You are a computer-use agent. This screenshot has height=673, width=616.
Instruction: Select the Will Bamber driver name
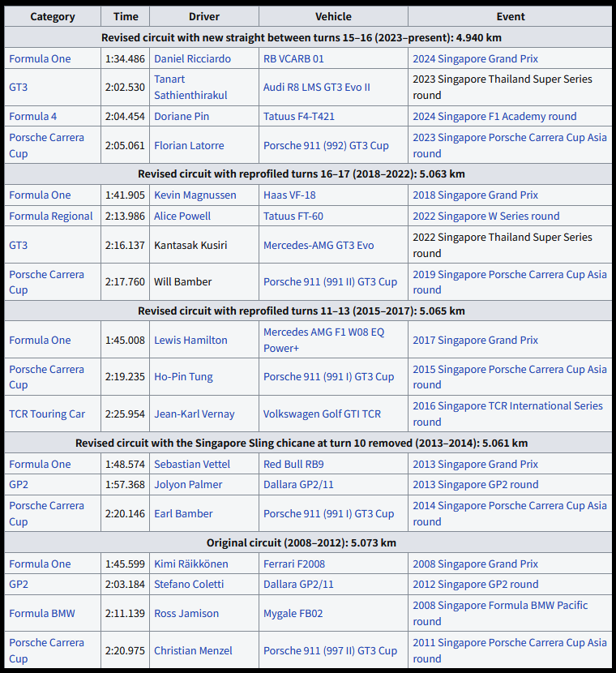point(182,281)
